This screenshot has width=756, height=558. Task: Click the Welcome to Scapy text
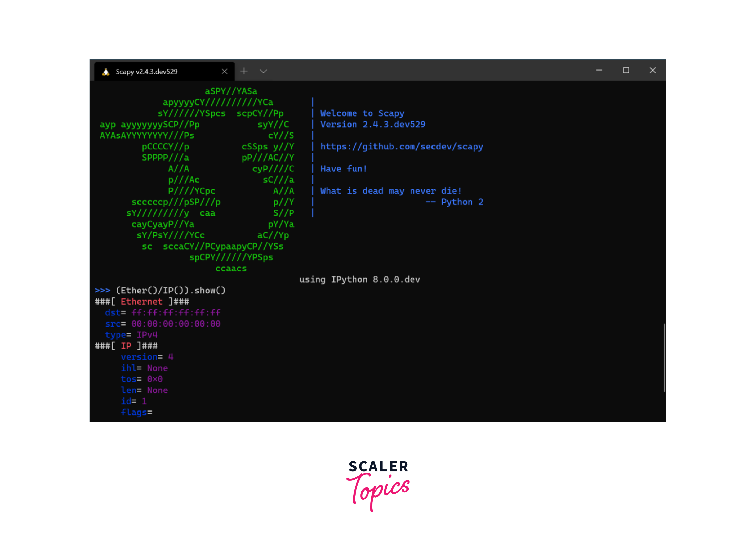(x=362, y=113)
